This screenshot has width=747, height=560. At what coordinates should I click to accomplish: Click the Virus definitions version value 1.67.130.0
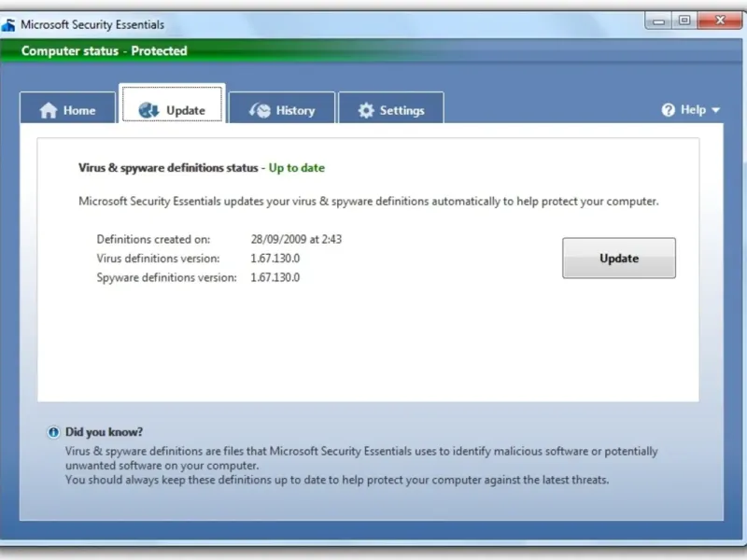click(275, 259)
